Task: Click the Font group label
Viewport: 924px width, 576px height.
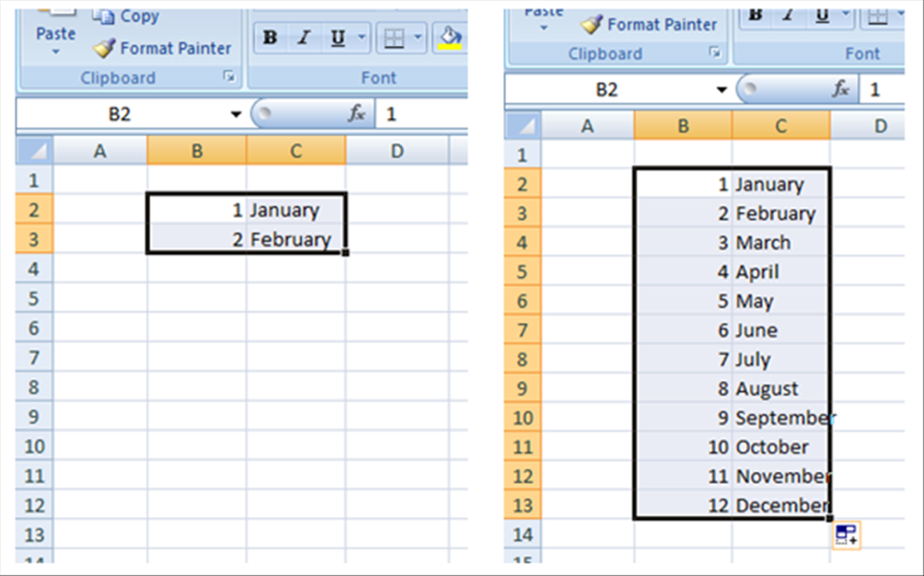Action: [x=379, y=77]
